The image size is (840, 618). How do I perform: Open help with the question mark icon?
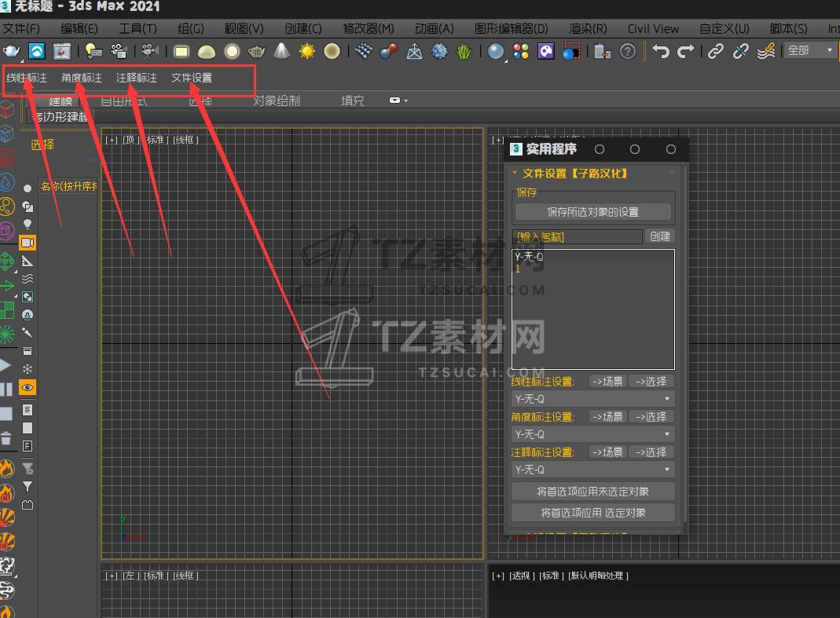[628, 51]
